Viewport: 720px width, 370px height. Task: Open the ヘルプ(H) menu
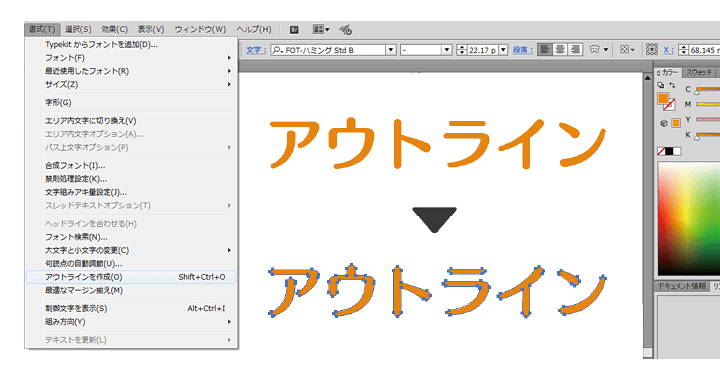click(x=254, y=29)
